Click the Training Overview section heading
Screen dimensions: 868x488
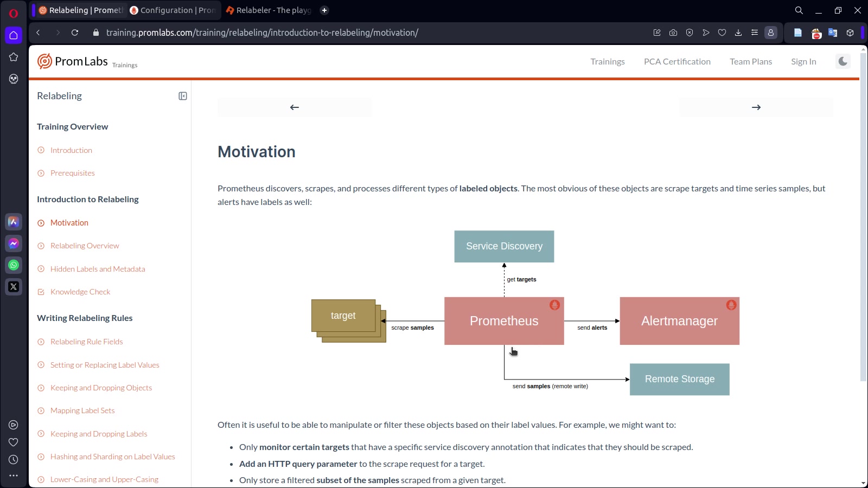(x=73, y=127)
